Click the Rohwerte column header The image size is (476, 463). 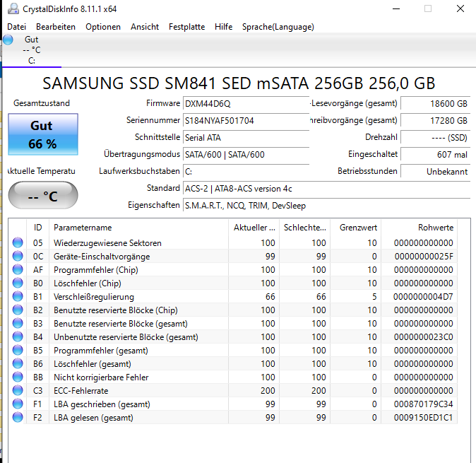(x=420, y=227)
